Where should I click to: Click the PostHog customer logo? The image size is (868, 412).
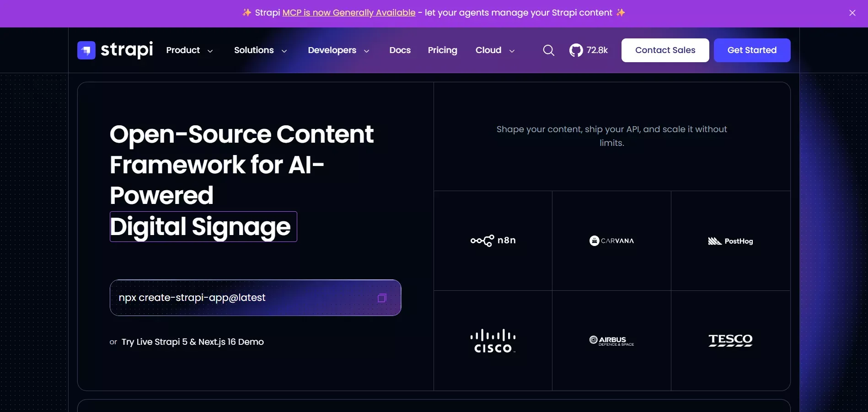730,241
